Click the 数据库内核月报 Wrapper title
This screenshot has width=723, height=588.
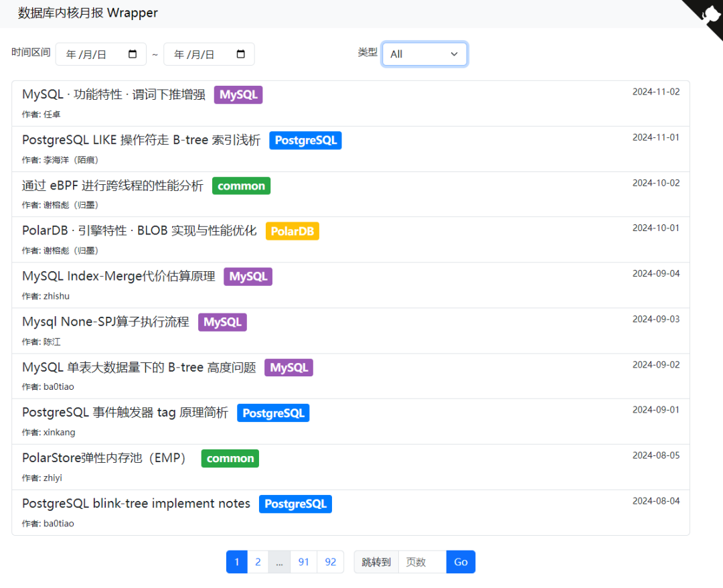click(88, 13)
